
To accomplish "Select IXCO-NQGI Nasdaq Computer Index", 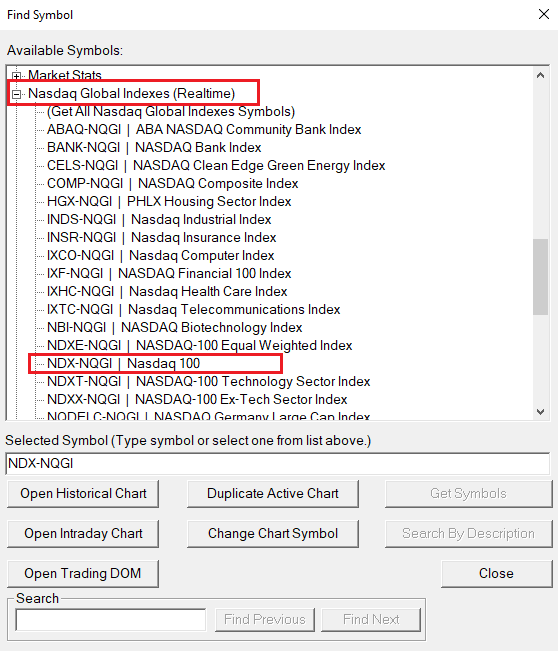I will pyautogui.click(x=160, y=255).
